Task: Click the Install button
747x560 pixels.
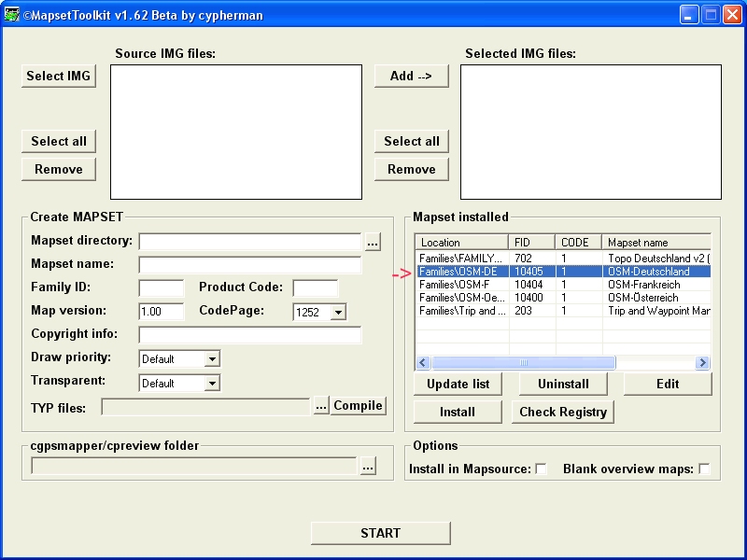Action: (458, 412)
